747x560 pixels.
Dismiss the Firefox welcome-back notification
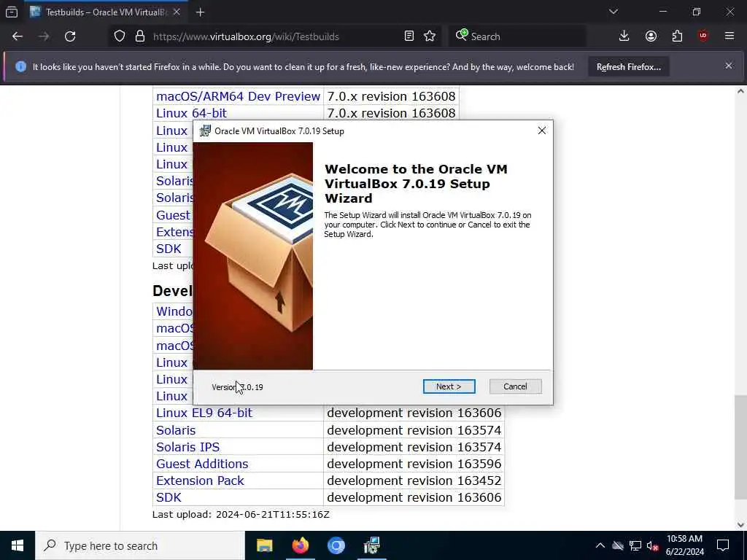tap(729, 66)
